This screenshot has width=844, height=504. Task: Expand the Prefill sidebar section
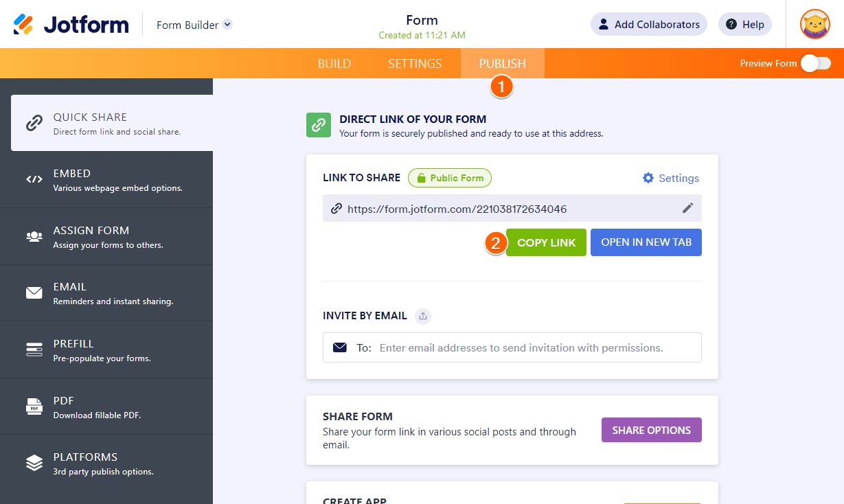pyautogui.click(x=34, y=349)
